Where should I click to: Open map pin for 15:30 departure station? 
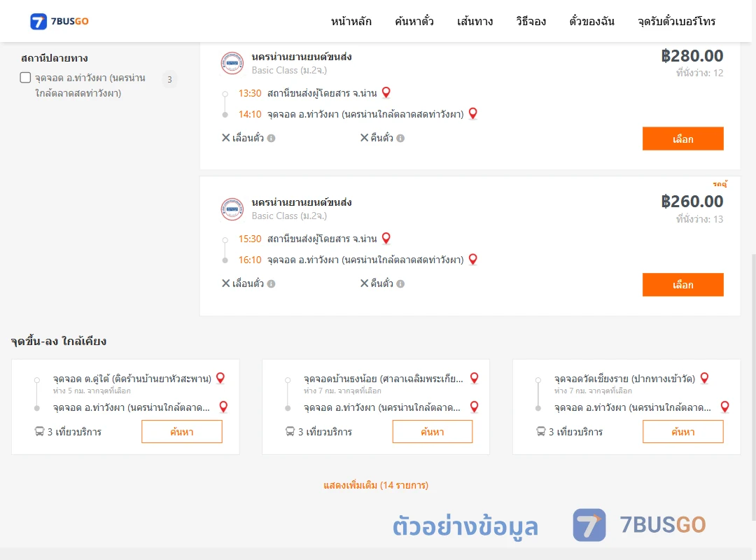(x=386, y=238)
